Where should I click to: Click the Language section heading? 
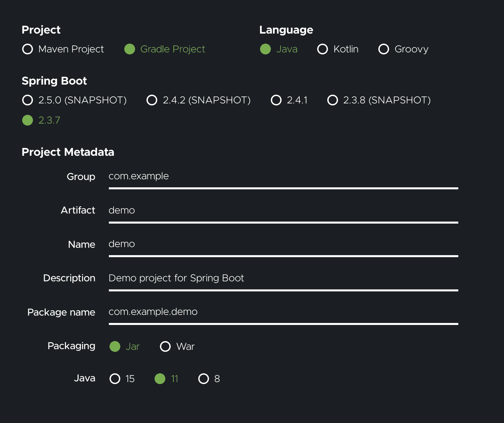(286, 30)
